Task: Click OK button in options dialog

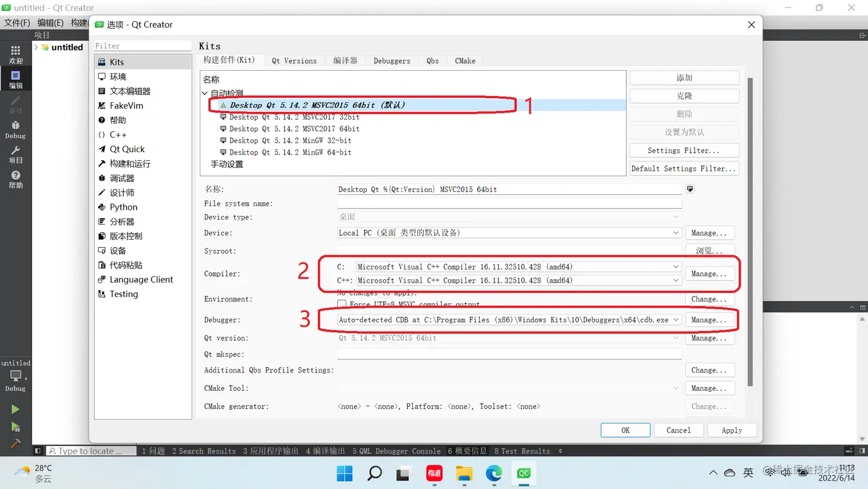Action: click(625, 430)
